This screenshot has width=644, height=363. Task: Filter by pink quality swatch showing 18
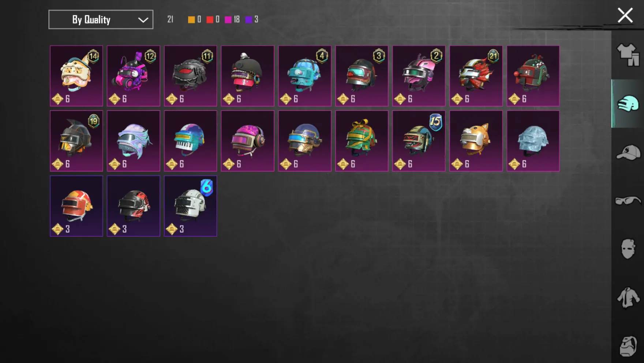pyautogui.click(x=228, y=19)
